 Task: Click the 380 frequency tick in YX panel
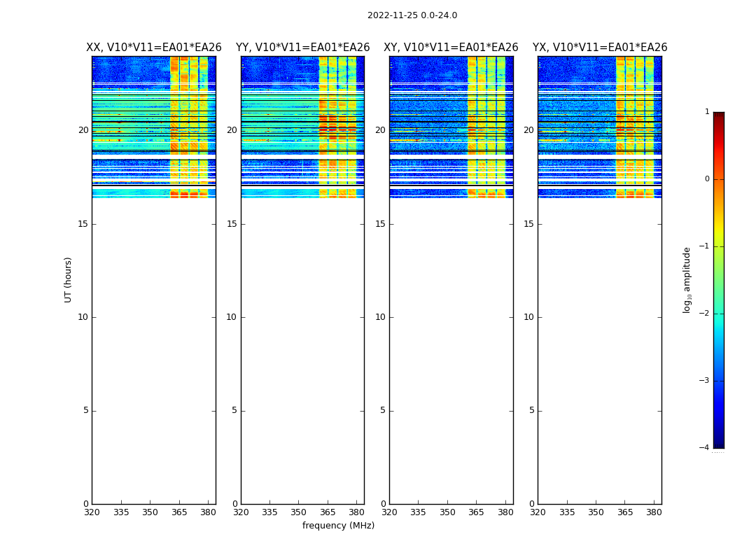654,512
